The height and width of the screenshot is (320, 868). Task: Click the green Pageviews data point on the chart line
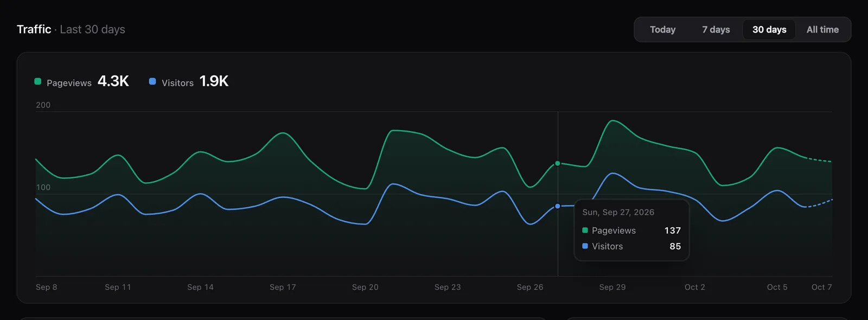(558, 163)
